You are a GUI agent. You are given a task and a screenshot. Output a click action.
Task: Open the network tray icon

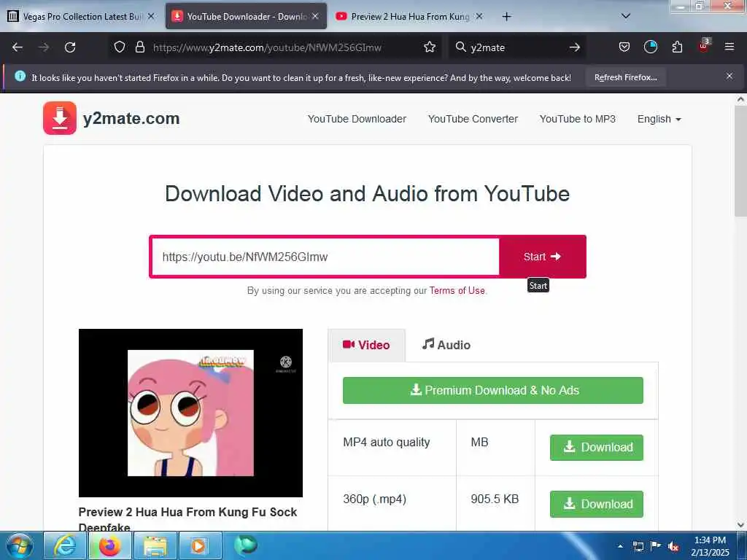[x=638, y=546]
